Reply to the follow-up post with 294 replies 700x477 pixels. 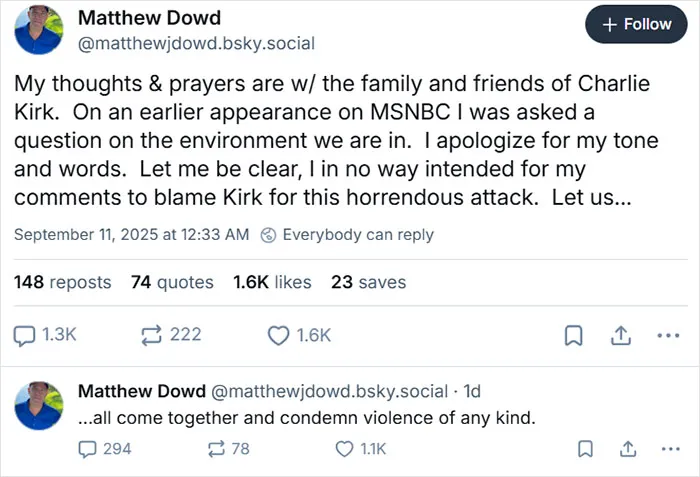click(105, 449)
